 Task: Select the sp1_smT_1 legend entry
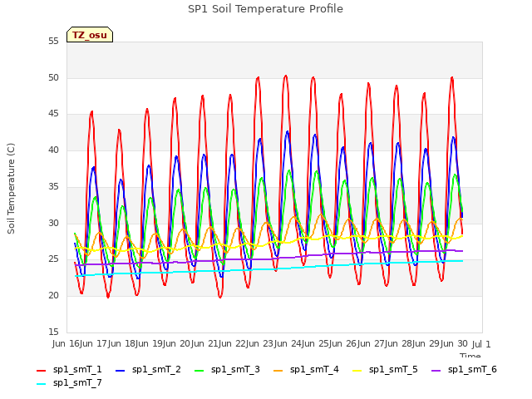point(69,369)
